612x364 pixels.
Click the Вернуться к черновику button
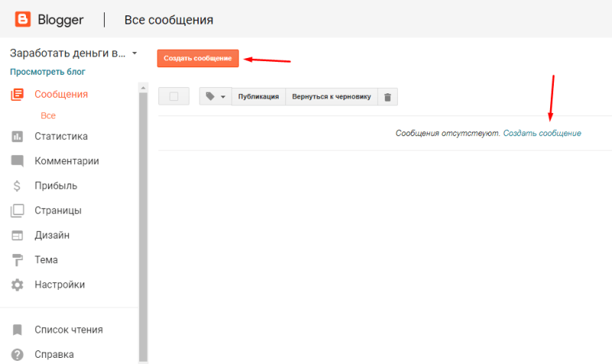tap(331, 97)
